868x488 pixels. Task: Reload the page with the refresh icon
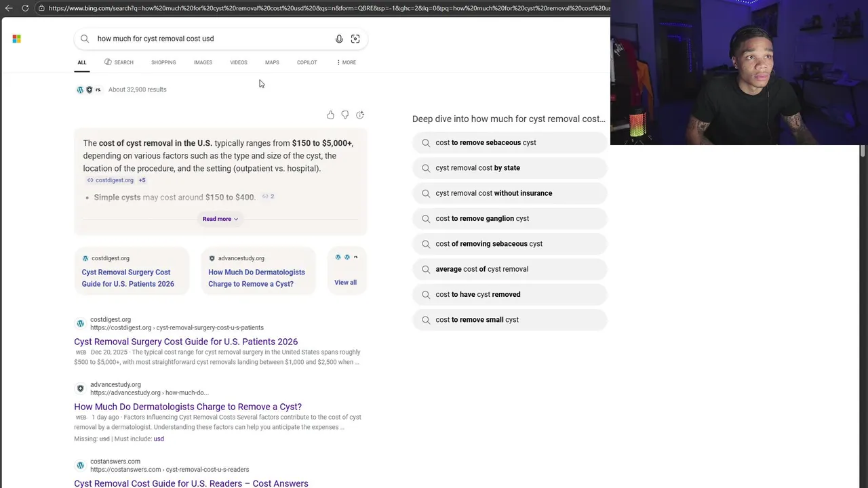(25, 8)
